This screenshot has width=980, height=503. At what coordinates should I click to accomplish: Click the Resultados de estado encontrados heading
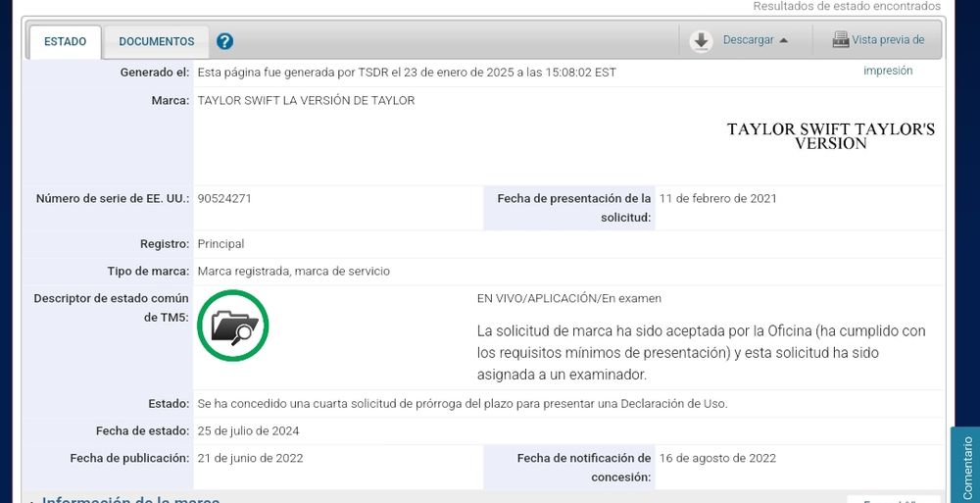click(847, 6)
